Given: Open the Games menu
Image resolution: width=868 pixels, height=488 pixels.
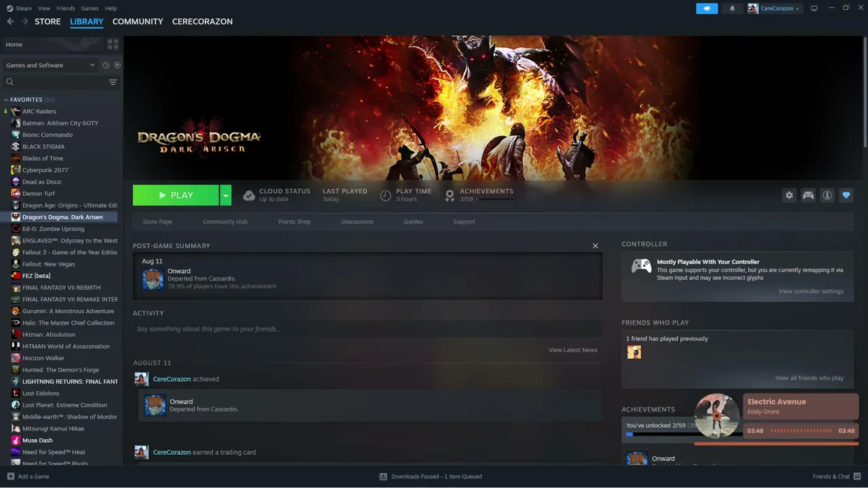Looking at the screenshot, I should [x=90, y=8].
